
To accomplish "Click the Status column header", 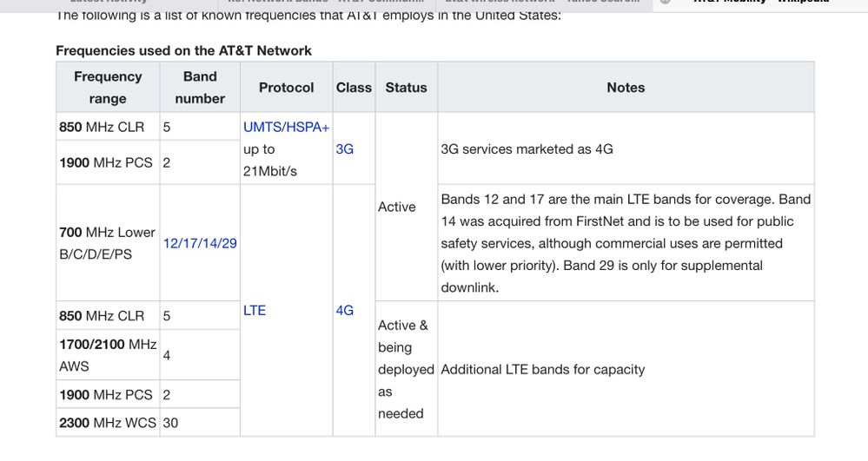I will point(406,88).
